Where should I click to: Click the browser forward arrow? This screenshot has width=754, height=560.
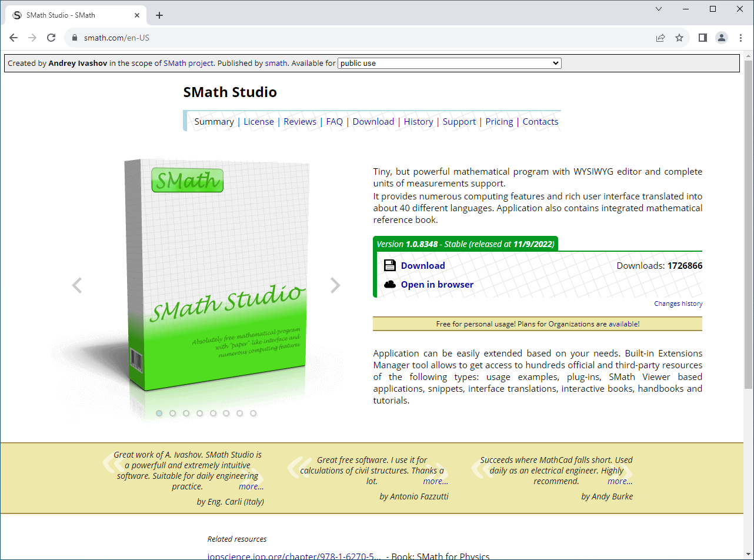[x=32, y=38]
